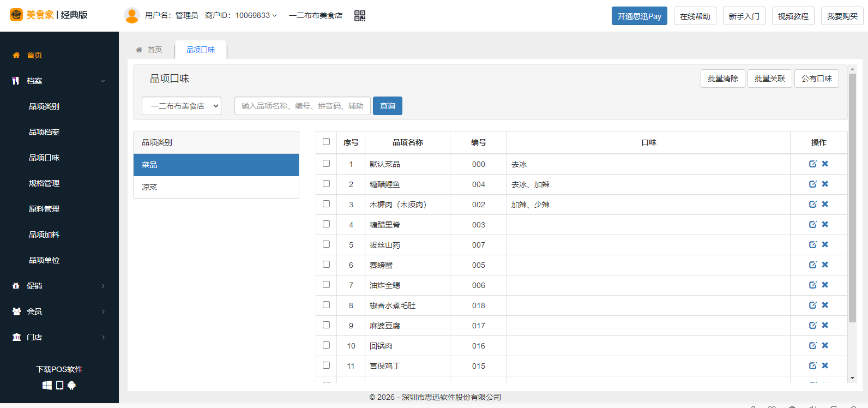Click the X icon for 回锅肉
The width and height of the screenshot is (868, 408).
[825, 345]
